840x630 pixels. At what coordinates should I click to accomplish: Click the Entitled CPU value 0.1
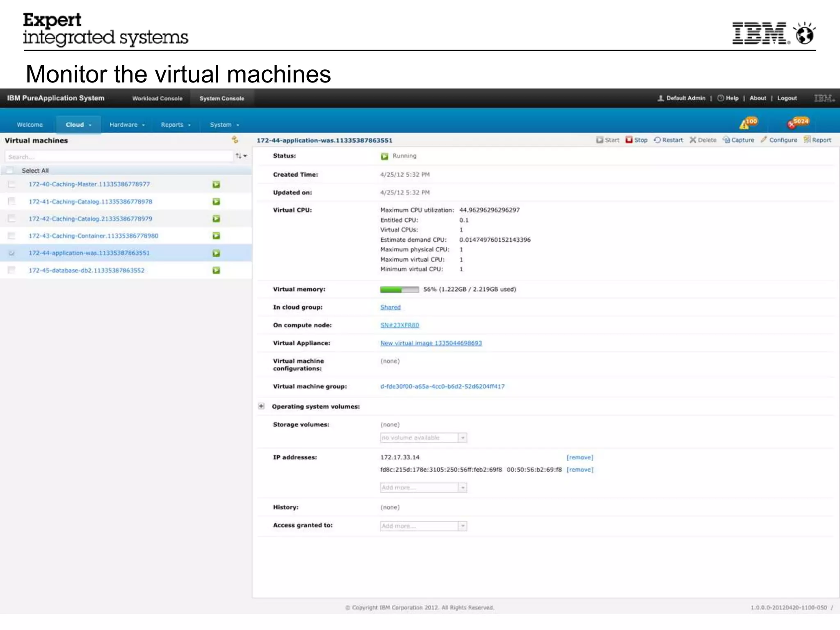(464, 220)
